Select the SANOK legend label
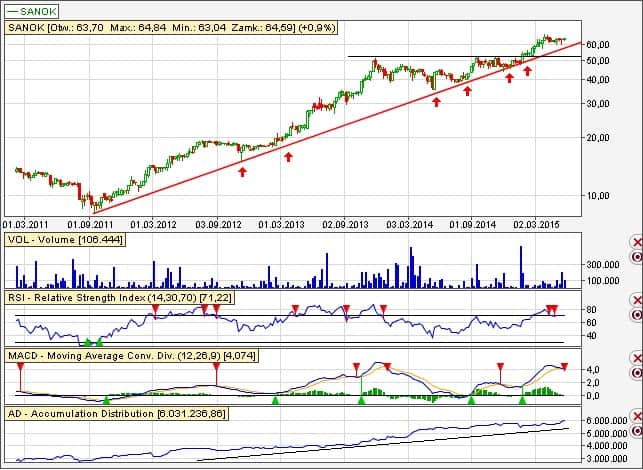Image resolution: width=643 pixels, height=470 pixels. (32, 11)
